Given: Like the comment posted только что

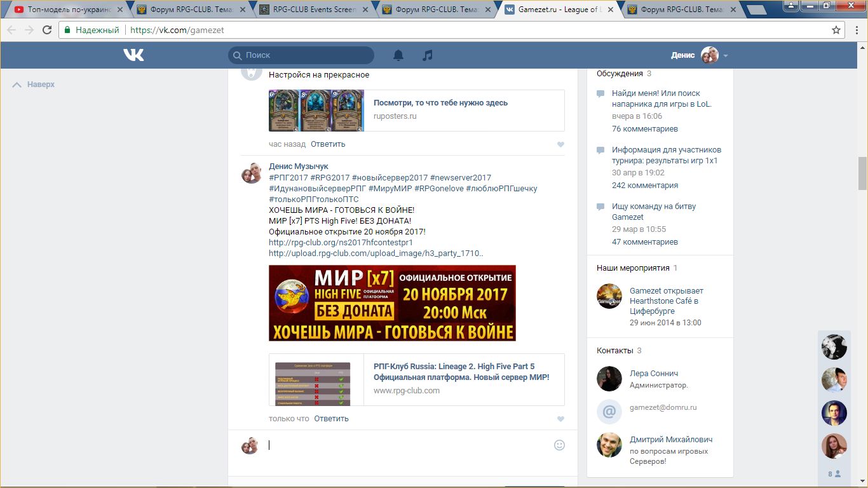Looking at the screenshot, I should click(560, 419).
